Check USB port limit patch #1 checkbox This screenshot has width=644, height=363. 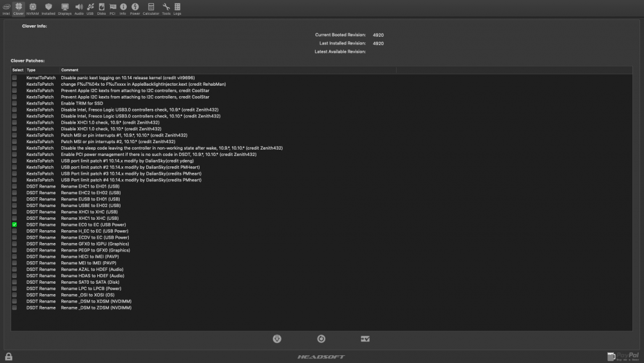click(14, 161)
